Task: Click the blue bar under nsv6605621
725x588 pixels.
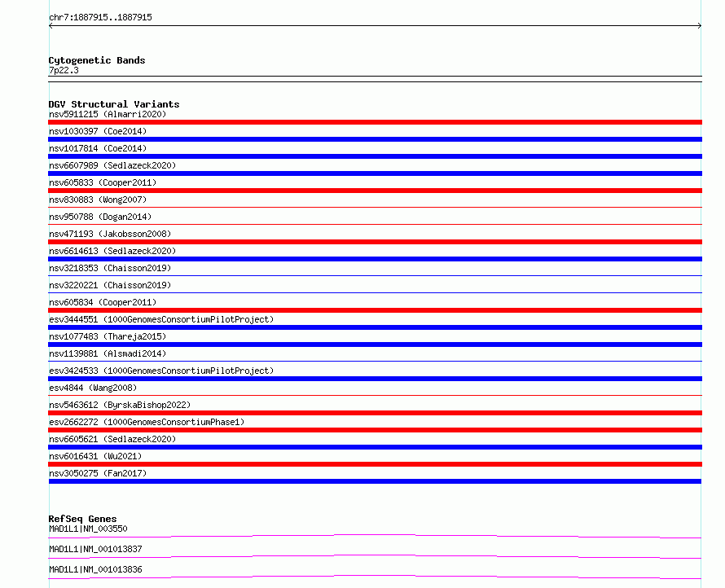Action: (375, 447)
